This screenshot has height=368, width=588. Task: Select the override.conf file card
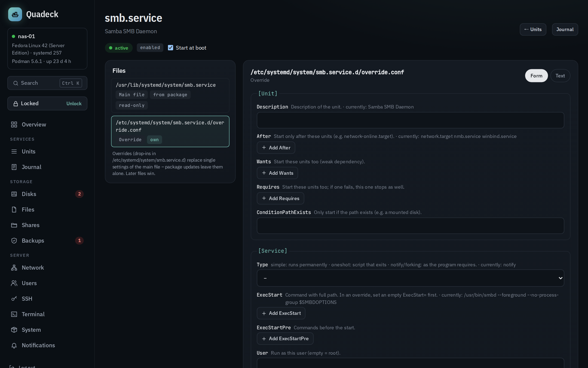pyautogui.click(x=170, y=131)
